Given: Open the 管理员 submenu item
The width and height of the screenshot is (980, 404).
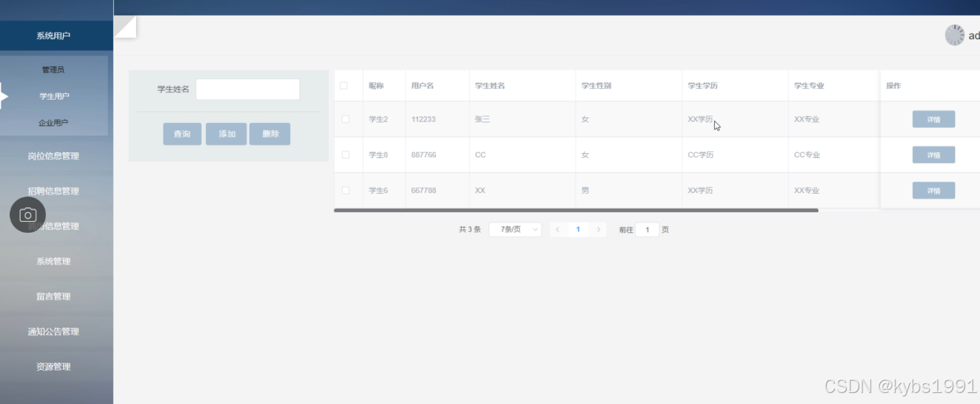Looking at the screenshot, I should (x=54, y=69).
